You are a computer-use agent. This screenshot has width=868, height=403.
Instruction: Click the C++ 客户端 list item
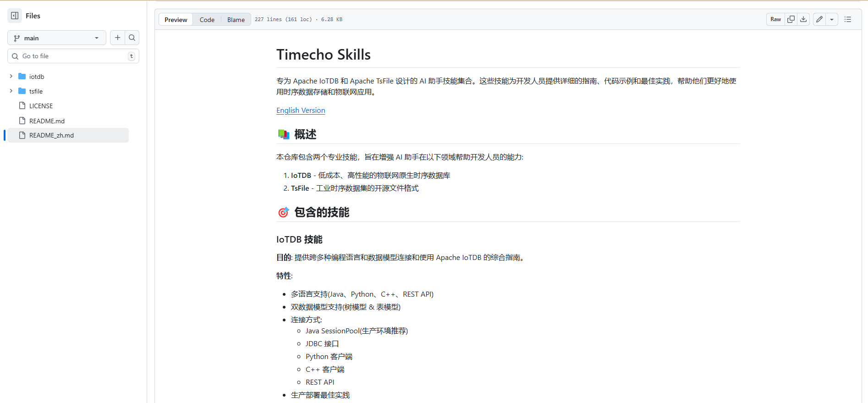[x=325, y=370]
